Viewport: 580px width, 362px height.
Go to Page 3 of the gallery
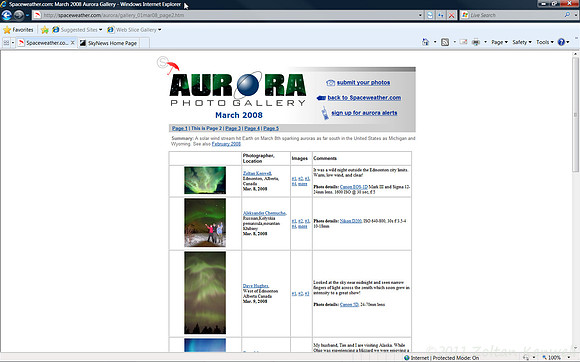233,128
